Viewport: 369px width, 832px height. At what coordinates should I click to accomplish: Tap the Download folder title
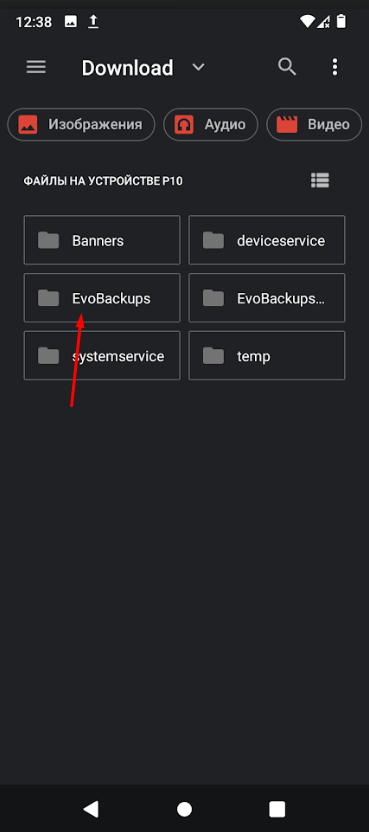(x=127, y=68)
